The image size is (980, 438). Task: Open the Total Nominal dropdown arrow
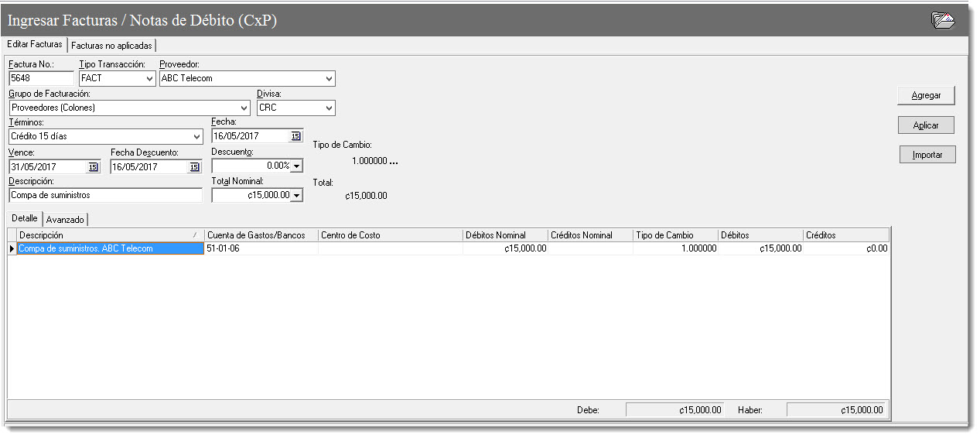297,196
